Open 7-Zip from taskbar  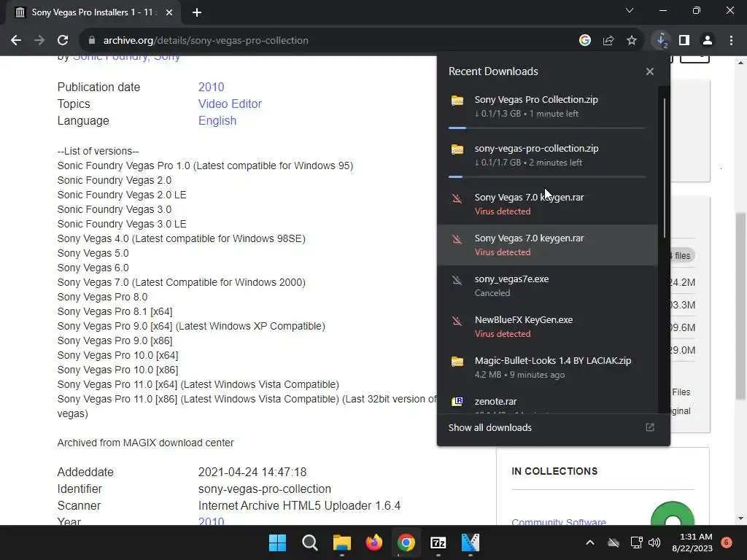click(x=438, y=542)
